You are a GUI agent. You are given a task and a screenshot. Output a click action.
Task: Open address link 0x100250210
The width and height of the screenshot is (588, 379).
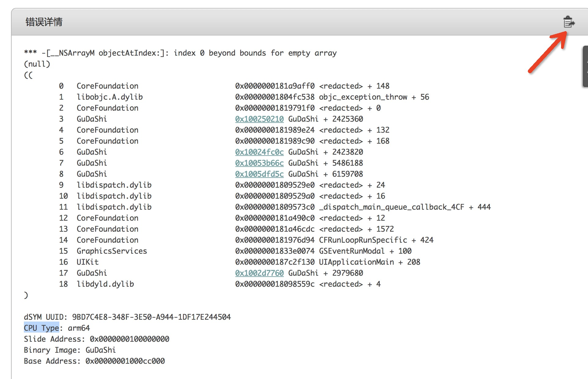[259, 119]
